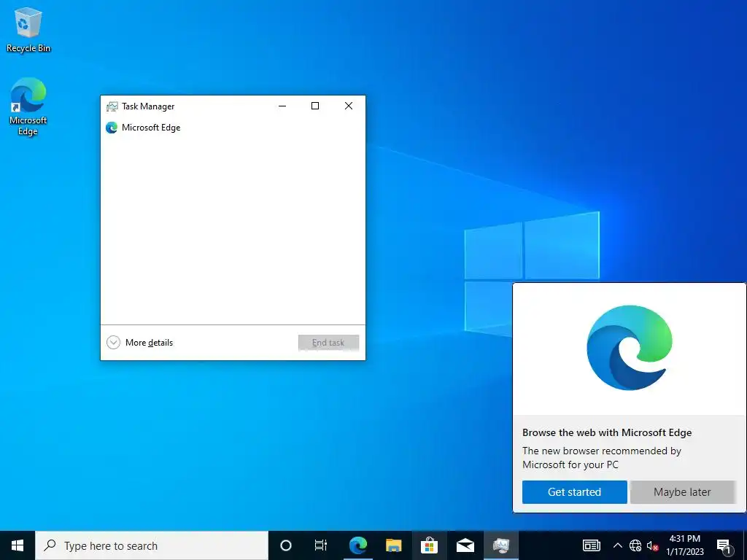Click the large Edge logo in notification
The width and height of the screenshot is (747, 560).
(630, 348)
